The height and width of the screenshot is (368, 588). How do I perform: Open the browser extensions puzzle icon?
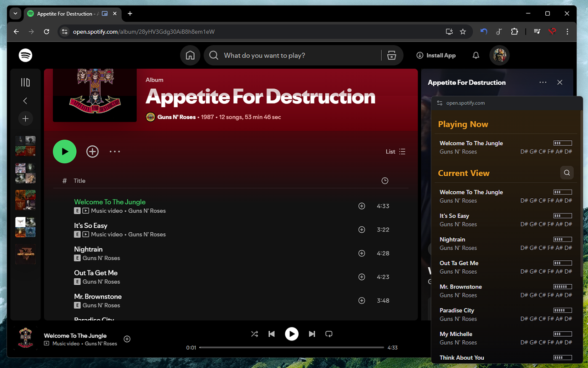(514, 32)
